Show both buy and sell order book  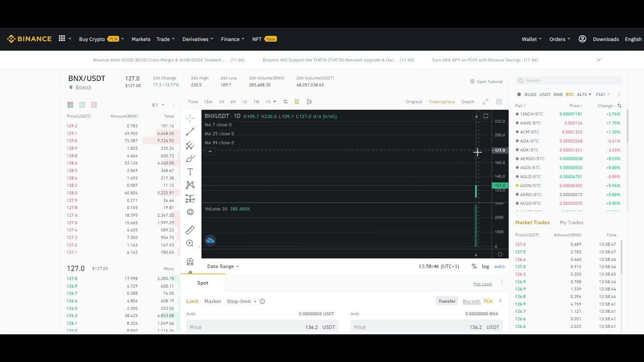pos(70,105)
